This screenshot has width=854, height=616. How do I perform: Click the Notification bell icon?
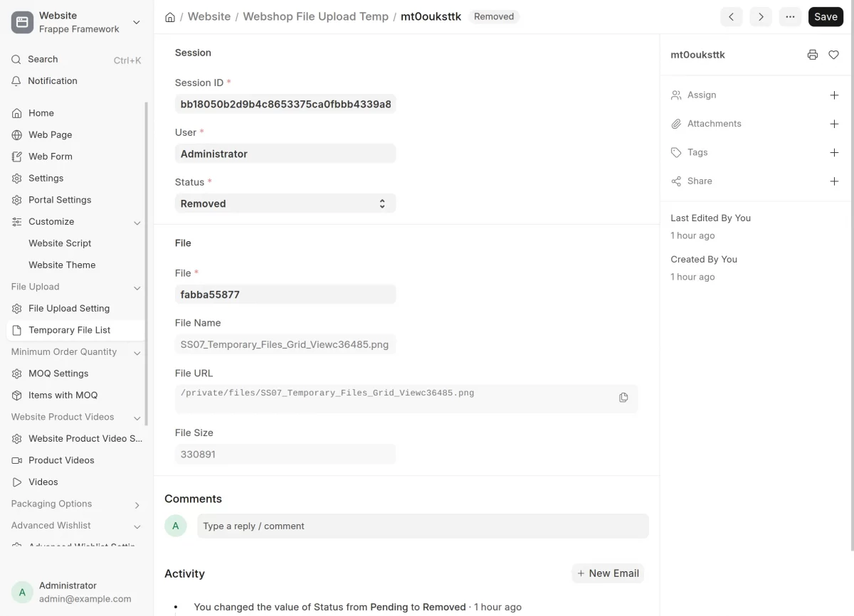tap(16, 81)
